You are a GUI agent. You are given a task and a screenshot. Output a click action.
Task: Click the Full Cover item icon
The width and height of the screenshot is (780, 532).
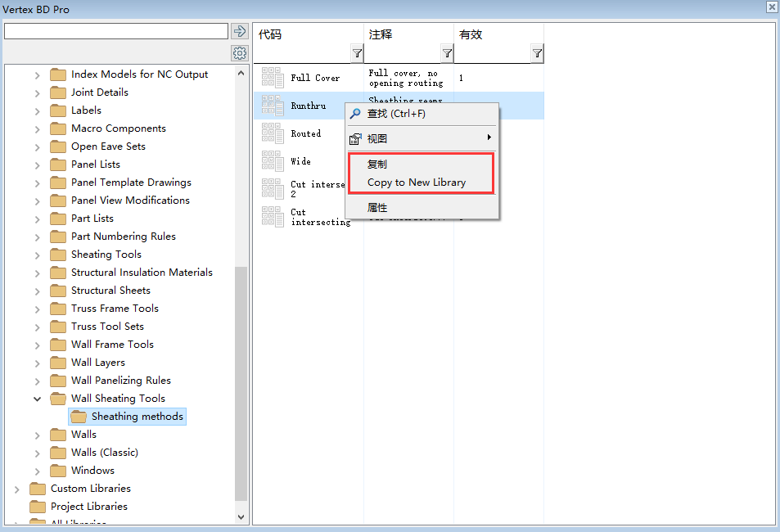(x=273, y=78)
